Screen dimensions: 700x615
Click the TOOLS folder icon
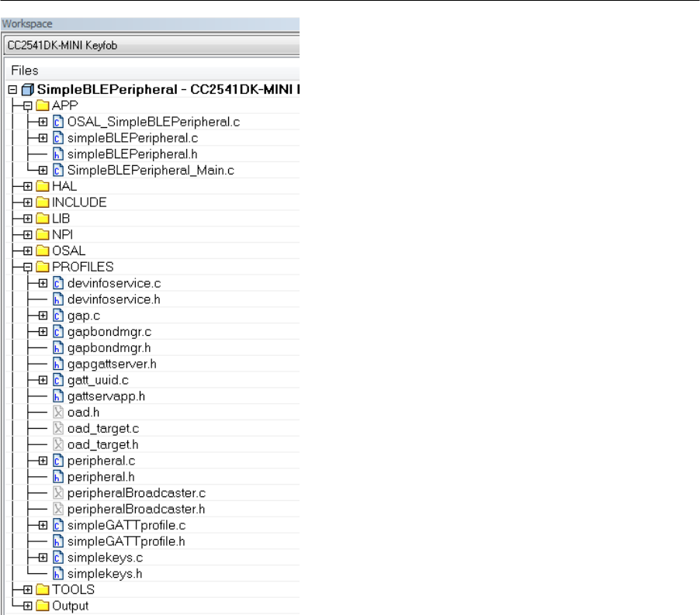[43, 589]
